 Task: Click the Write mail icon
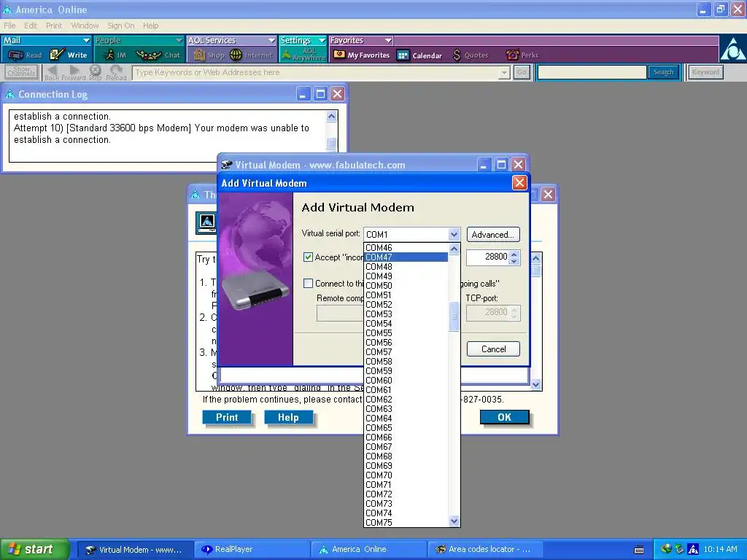pos(57,55)
